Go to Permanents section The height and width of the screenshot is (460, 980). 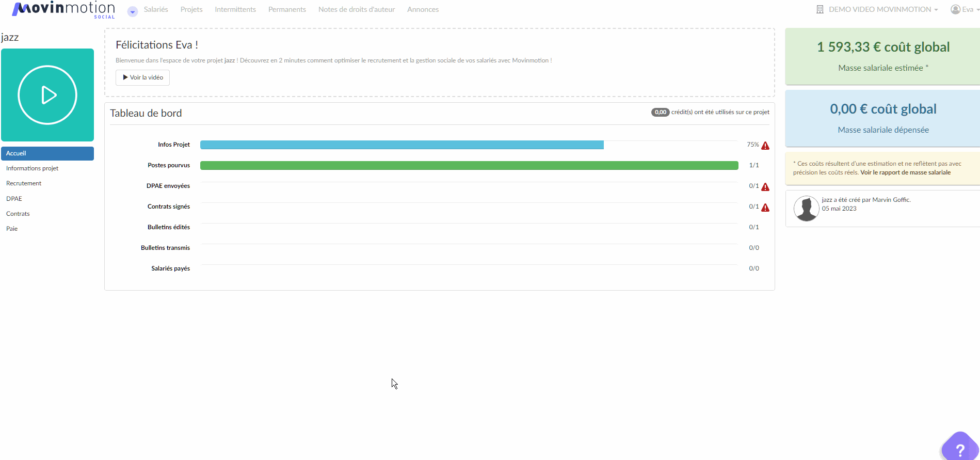[x=287, y=9]
